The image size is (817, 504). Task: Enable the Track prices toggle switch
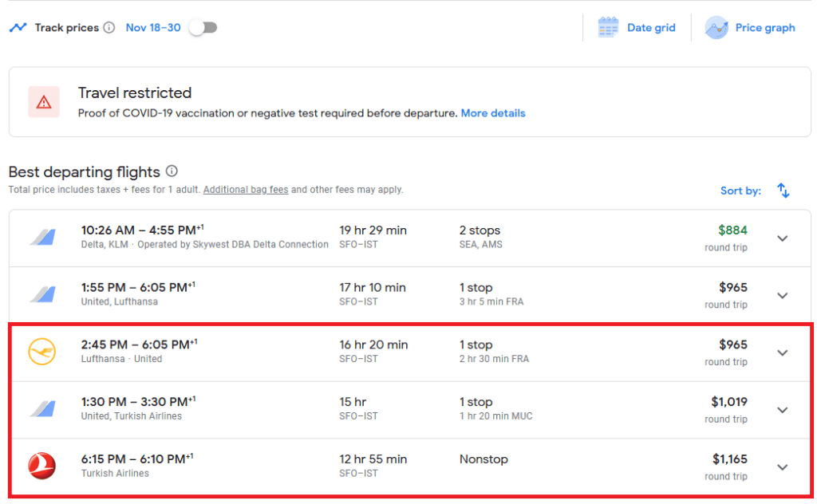[203, 28]
